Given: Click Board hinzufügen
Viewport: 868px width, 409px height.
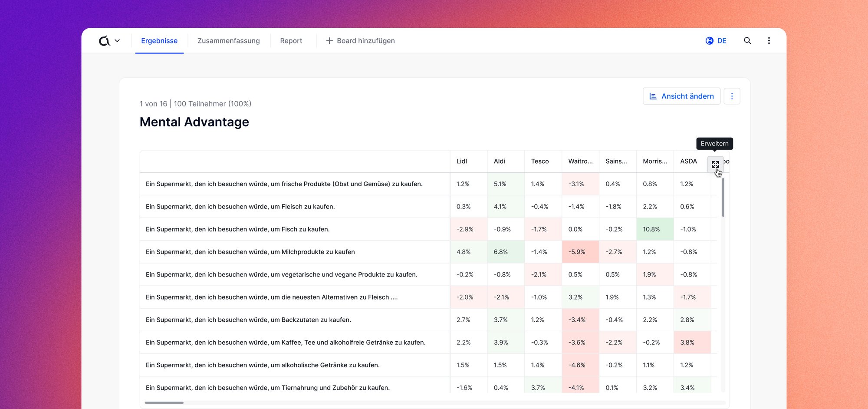Looking at the screenshot, I should (x=360, y=41).
